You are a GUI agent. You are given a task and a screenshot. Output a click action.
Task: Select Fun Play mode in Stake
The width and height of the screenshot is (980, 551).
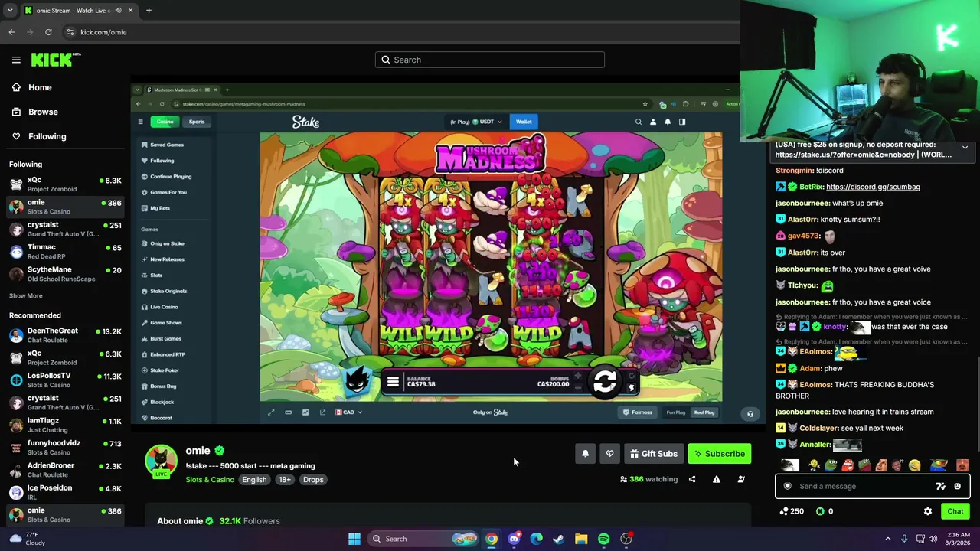pyautogui.click(x=676, y=412)
